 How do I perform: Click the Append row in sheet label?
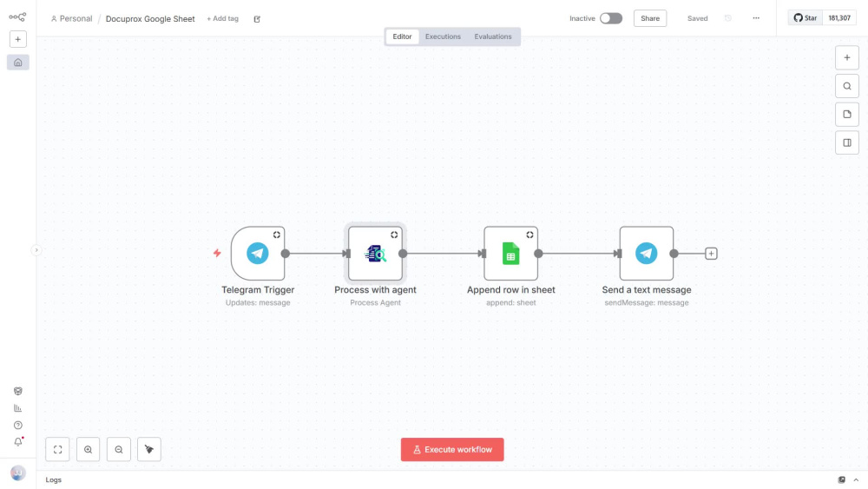511,289
